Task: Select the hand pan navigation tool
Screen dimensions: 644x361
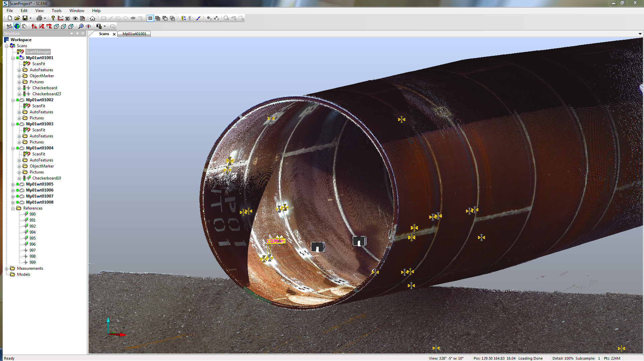Action: pos(24,26)
